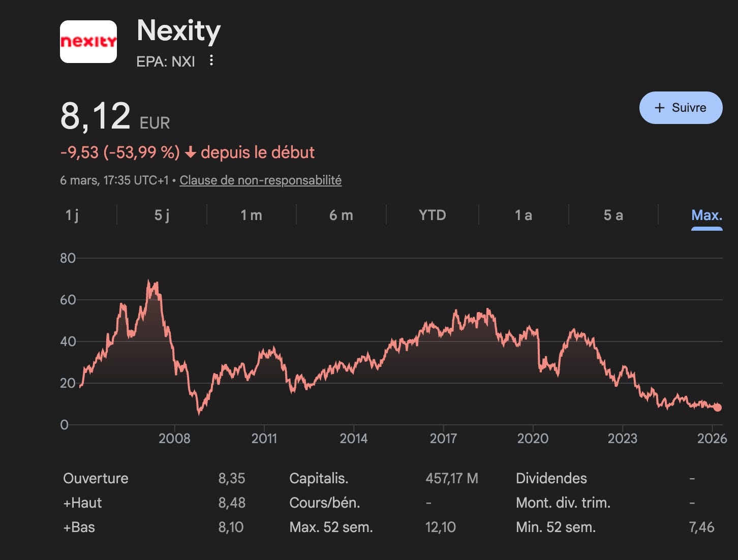The width and height of the screenshot is (738, 560).
Task: Open the Clause de non-responsabilité link
Action: coord(260,180)
